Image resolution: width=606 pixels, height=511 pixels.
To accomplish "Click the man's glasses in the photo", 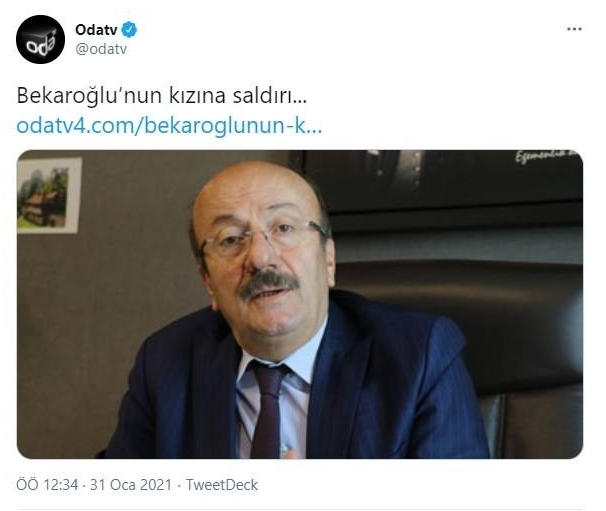I will point(264,237).
